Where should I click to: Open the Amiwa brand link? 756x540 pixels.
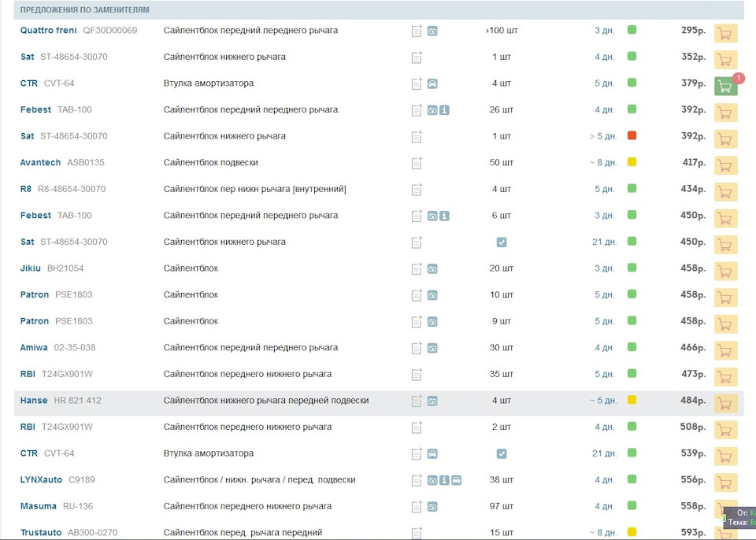(34, 347)
